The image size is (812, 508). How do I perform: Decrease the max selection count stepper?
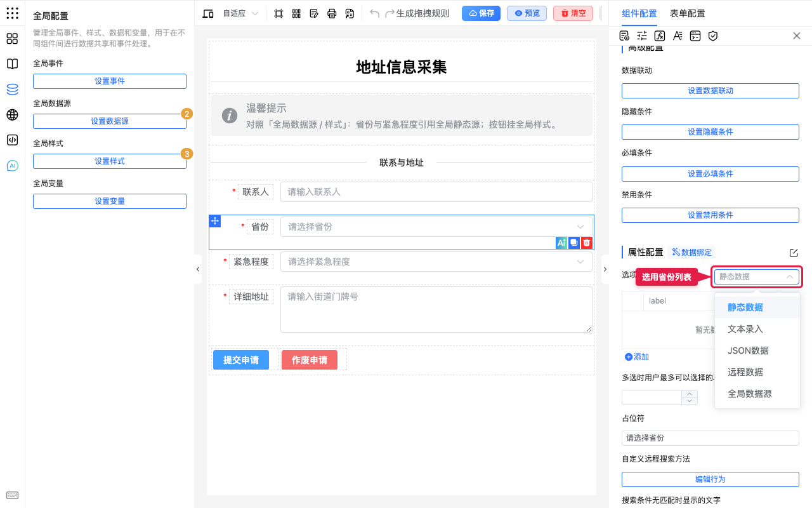[x=689, y=401]
